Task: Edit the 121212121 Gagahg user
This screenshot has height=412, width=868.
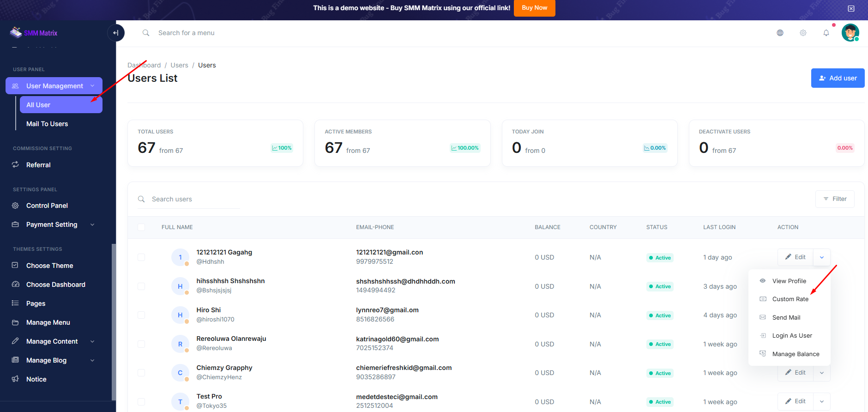Action: click(x=796, y=257)
